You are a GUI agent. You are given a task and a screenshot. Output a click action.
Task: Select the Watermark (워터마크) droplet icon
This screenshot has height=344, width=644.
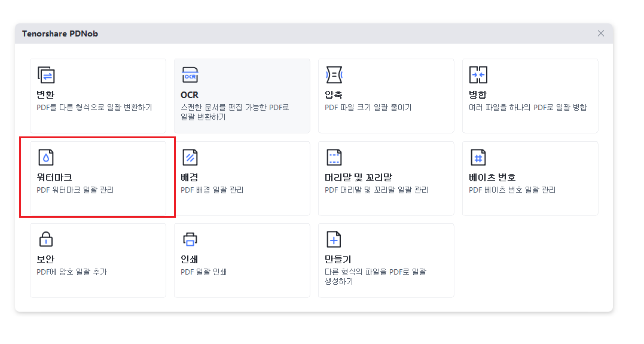[46, 157]
